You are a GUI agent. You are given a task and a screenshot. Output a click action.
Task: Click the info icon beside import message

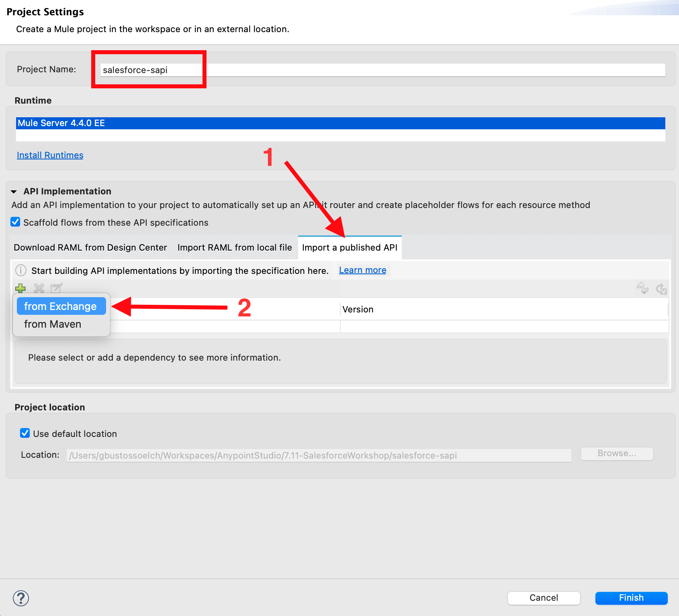[x=21, y=270]
